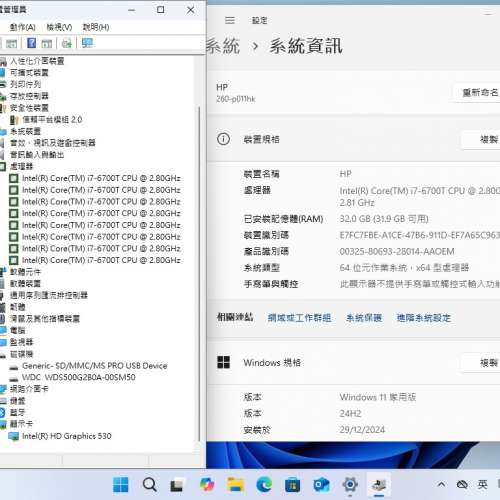Select the 安全性裝置 category
Viewport: 500px width, 500px height.
[29, 108]
